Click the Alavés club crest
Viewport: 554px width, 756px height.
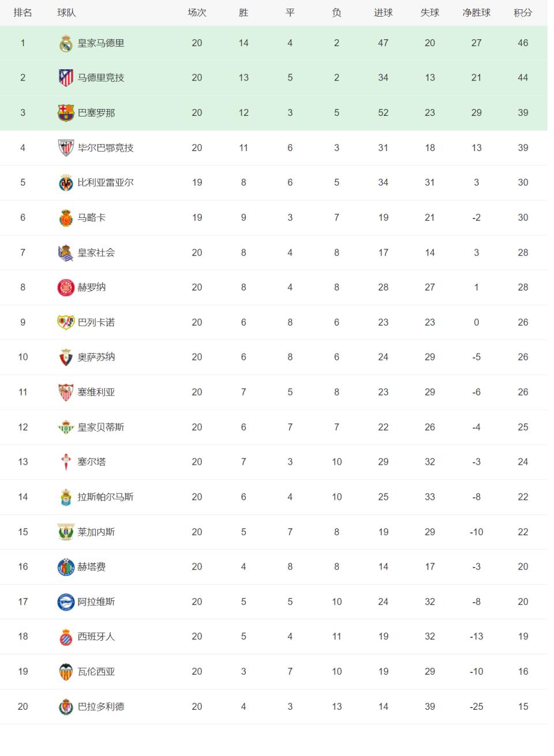pos(66,602)
